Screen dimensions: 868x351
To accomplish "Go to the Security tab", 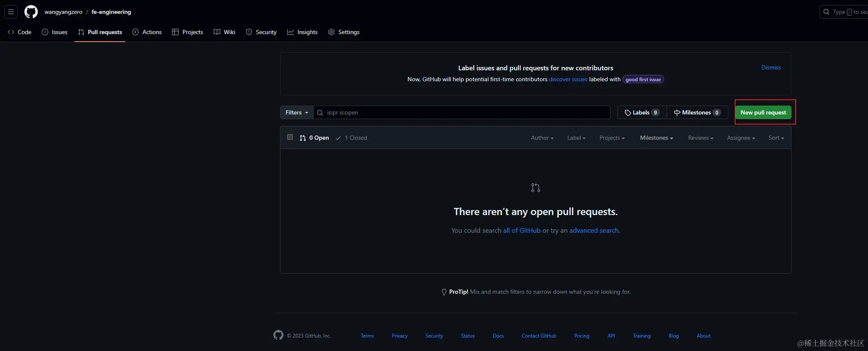I will pyautogui.click(x=261, y=32).
